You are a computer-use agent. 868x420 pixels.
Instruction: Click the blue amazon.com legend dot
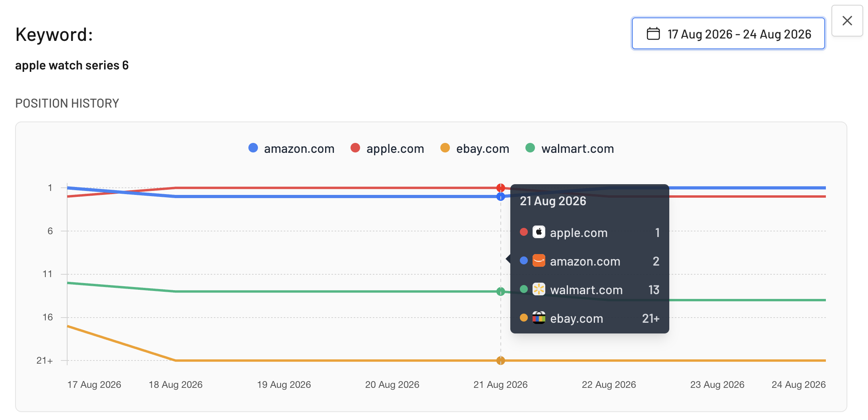tap(253, 148)
